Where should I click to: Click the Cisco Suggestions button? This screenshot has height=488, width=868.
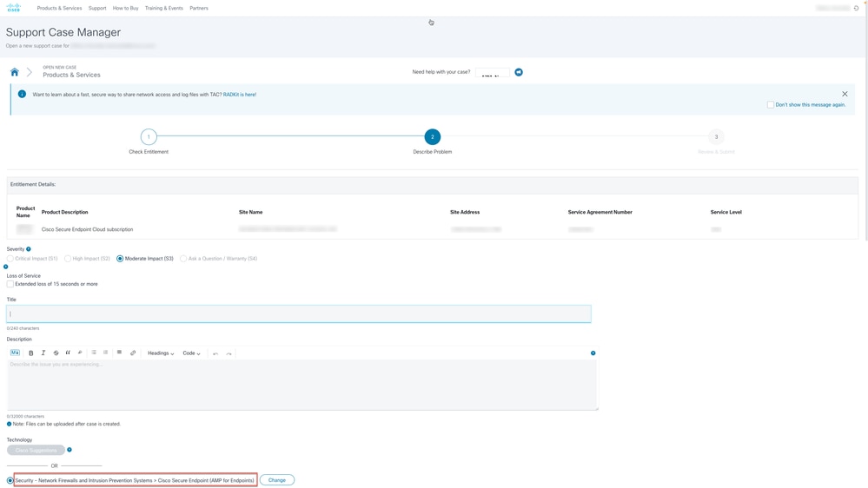pyautogui.click(x=36, y=450)
